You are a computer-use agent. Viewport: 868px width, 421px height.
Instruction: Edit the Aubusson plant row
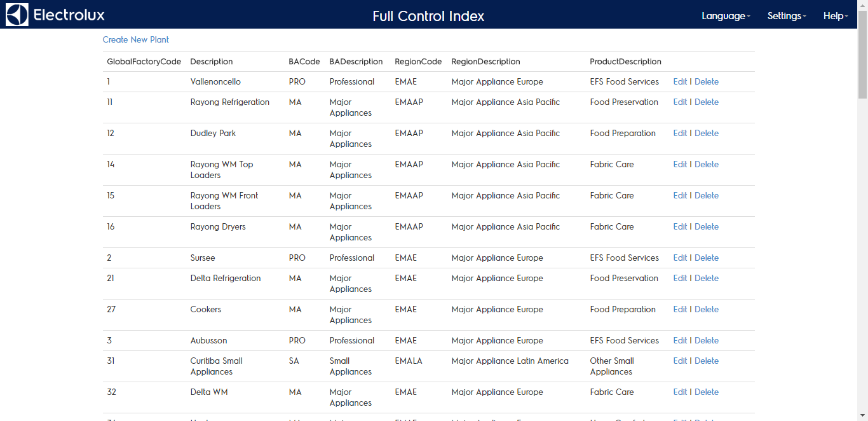pos(680,340)
